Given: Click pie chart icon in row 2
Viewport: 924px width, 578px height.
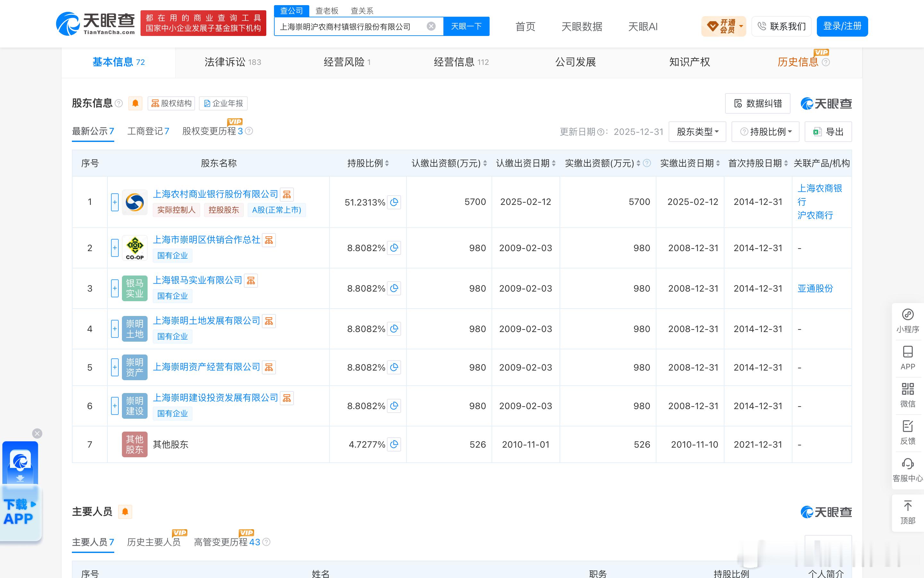Looking at the screenshot, I should [394, 248].
